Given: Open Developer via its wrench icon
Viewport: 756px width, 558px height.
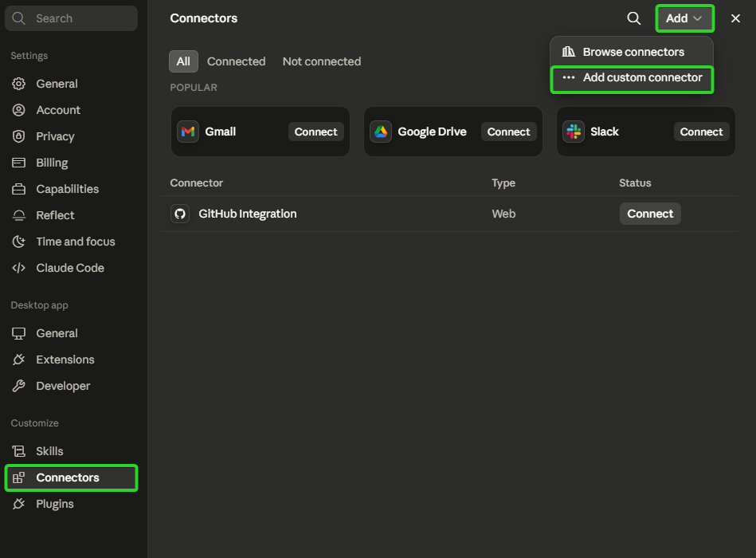Looking at the screenshot, I should coord(19,386).
